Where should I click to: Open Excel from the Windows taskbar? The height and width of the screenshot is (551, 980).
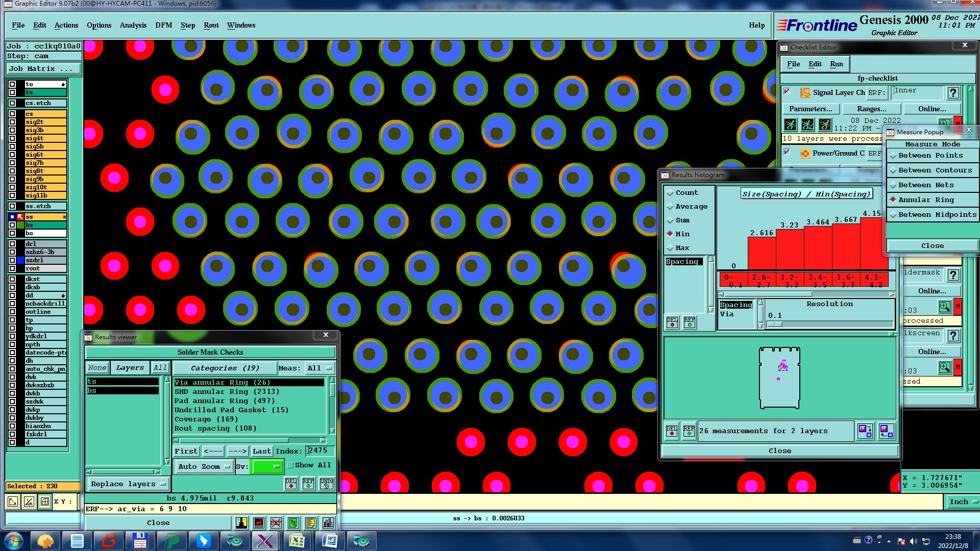pos(297,541)
